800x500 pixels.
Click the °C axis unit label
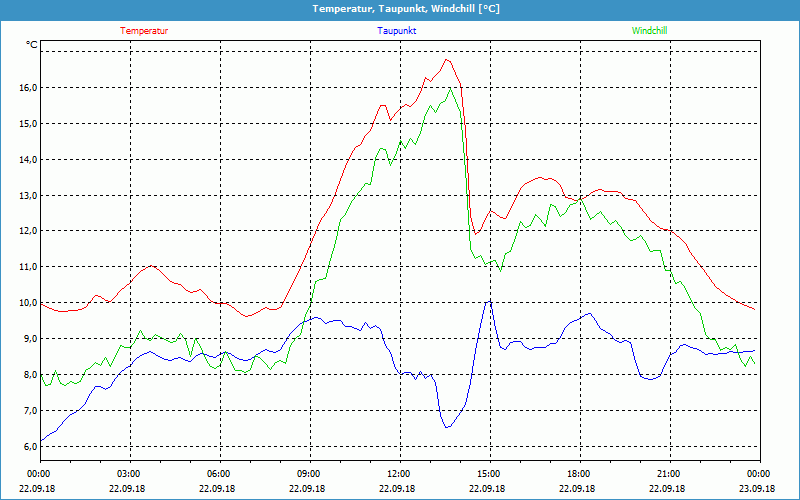(x=32, y=45)
